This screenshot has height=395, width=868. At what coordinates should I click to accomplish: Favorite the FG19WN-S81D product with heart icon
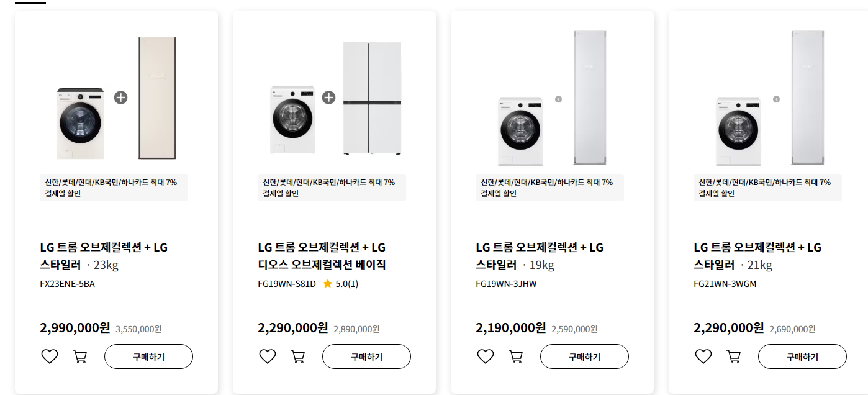(267, 356)
